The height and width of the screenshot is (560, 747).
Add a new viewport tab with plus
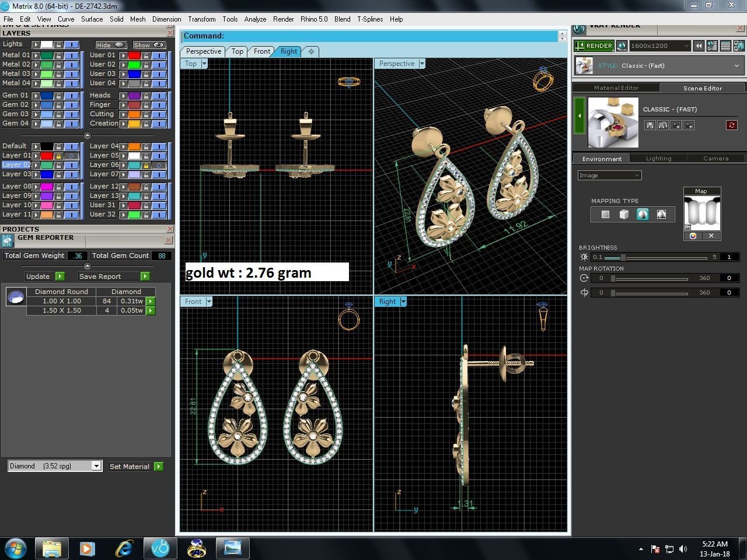coord(311,51)
